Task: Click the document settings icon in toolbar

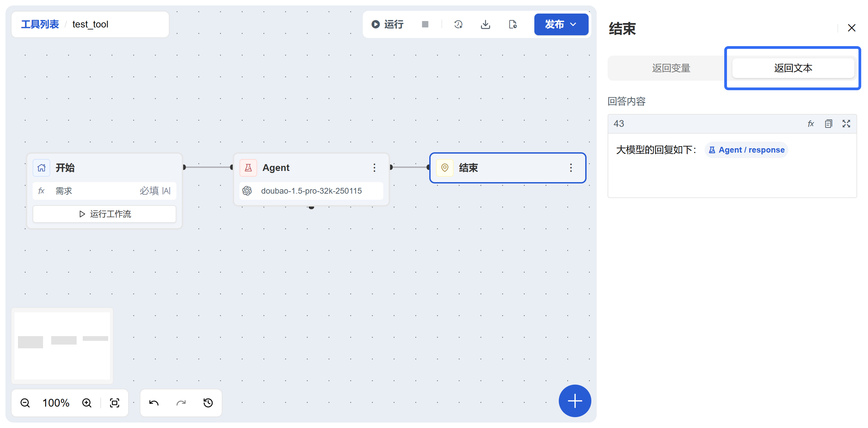Action: click(x=513, y=24)
